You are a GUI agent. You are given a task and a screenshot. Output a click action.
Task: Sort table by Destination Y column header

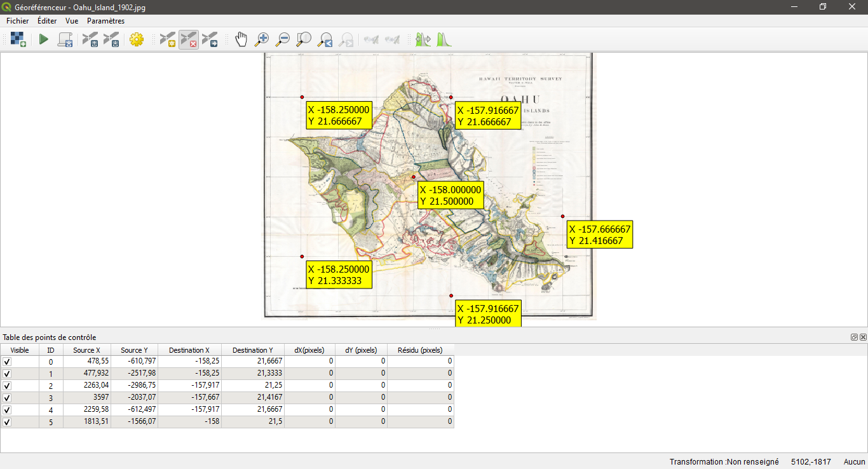(x=253, y=350)
